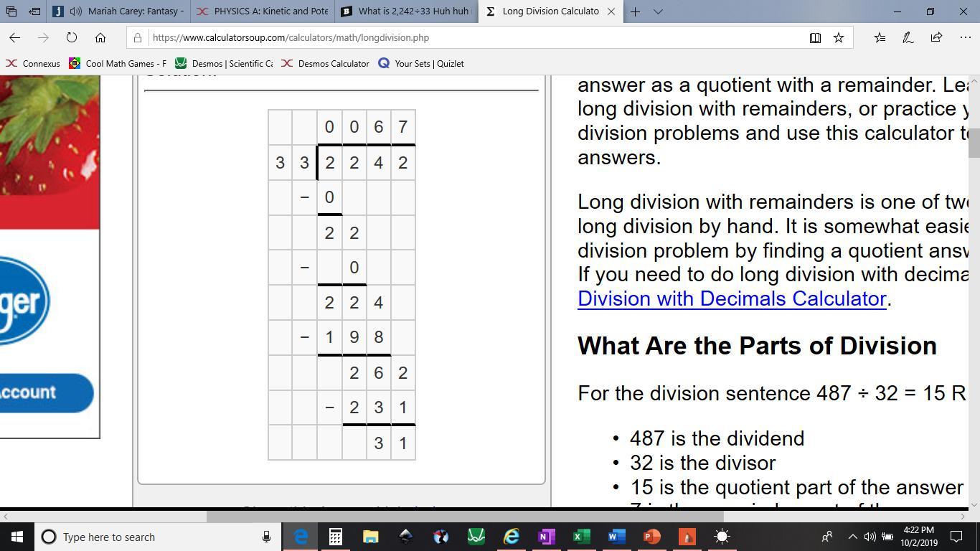
Task: Show hidden system tray icons
Action: point(853,537)
